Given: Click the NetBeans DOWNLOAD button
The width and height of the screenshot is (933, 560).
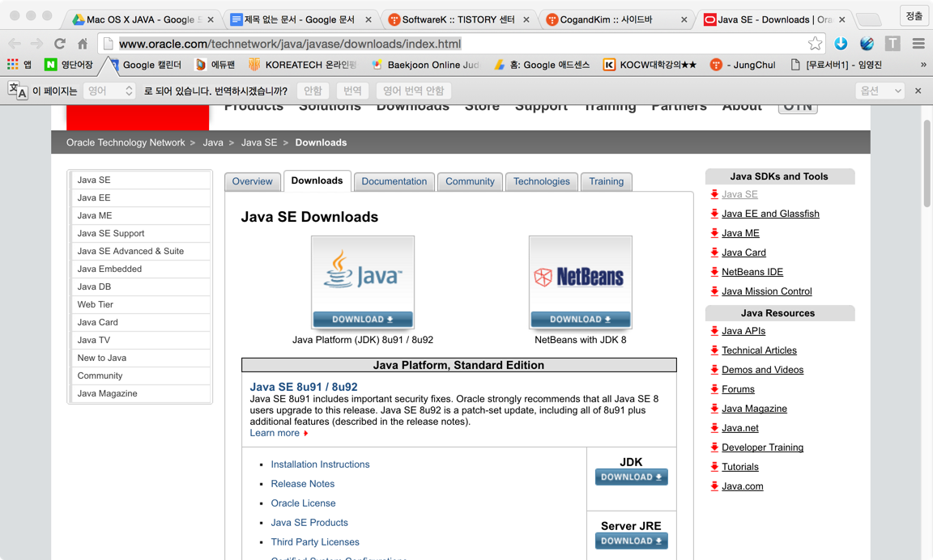Looking at the screenshot, I should [580, 319].
